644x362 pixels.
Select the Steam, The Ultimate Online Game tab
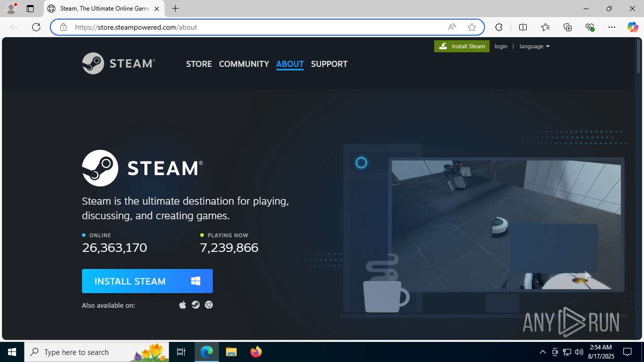[x=104, y=9]
